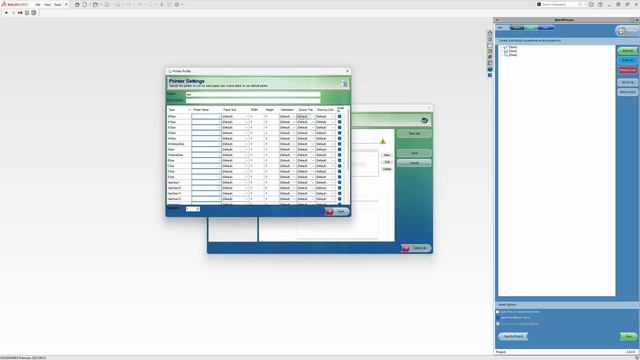The width and height of the screenshot is (640, 360).
Task: Open the View menu
Action: point(47,4)
